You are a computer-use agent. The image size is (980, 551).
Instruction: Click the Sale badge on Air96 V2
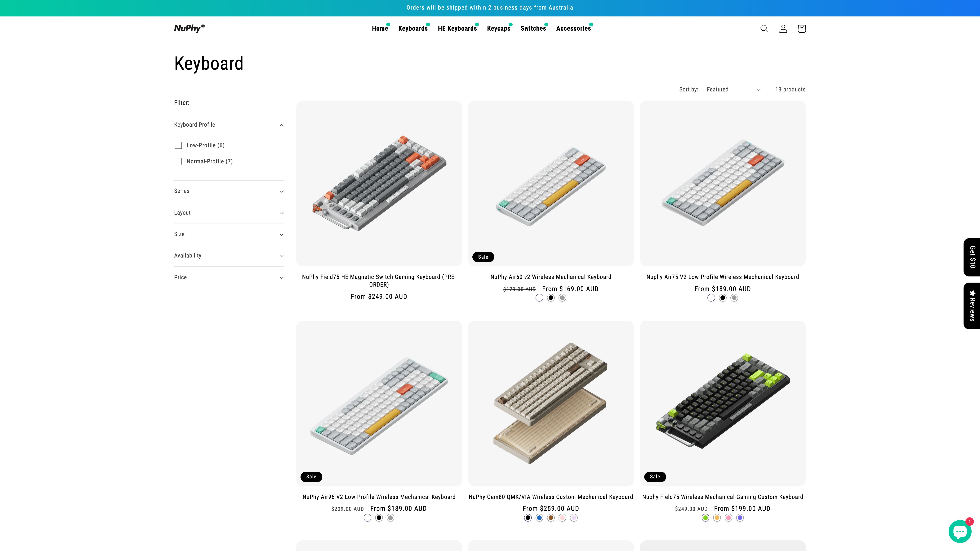(x=311, y=477)
